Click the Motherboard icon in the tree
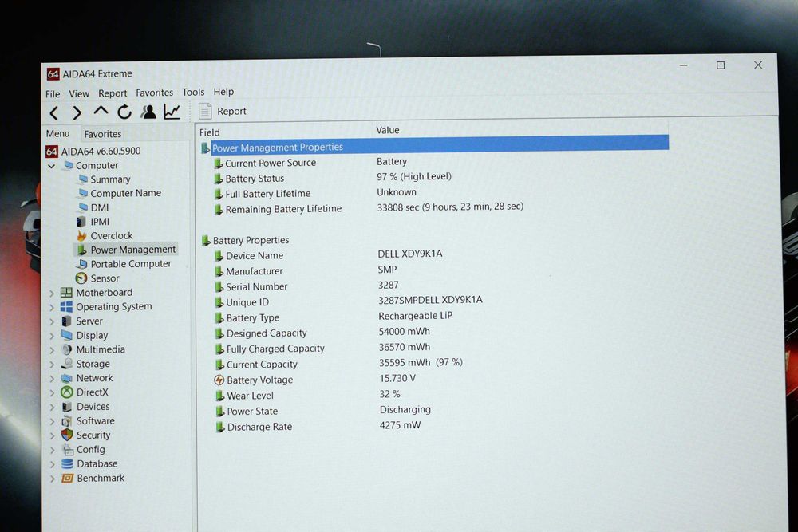This screenshot has height=532, width=798. (67, 293)
